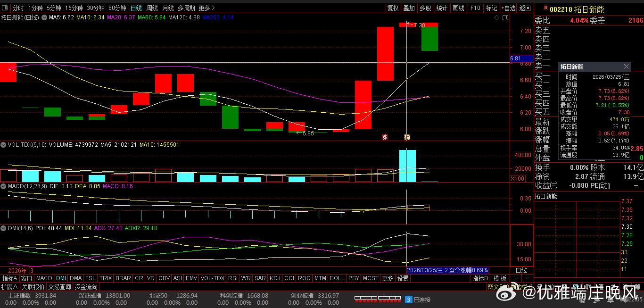Click the X100 volume unit label
The height and width of the screenshot is (308, 644).
point(517,179)
